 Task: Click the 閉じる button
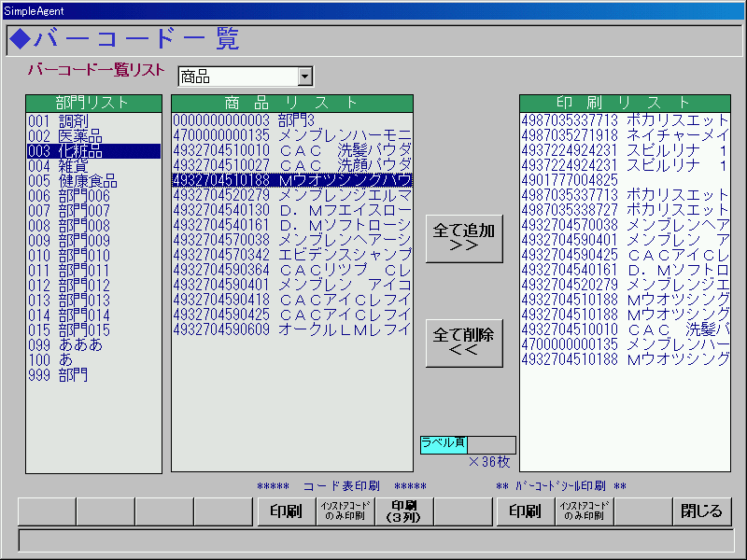point(701,511)
